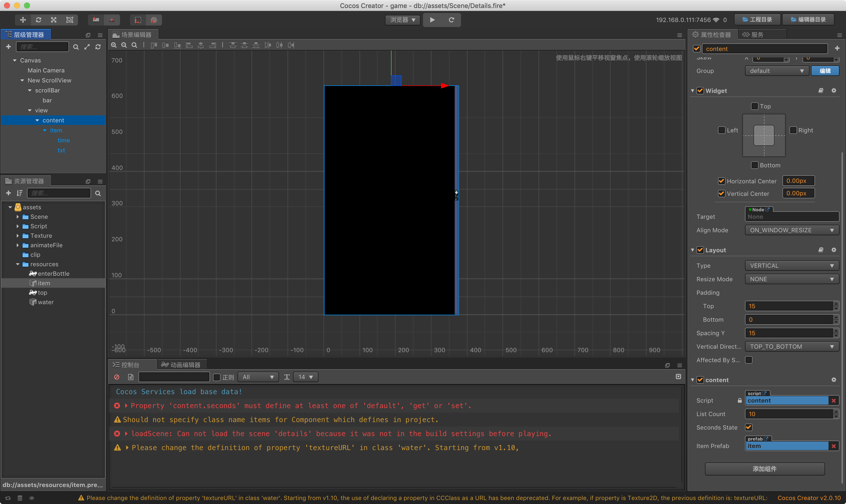This screenshot has width=846, height=504.
Task: Toggle the Seconds State checkbox
Action: tap(748, 427)
